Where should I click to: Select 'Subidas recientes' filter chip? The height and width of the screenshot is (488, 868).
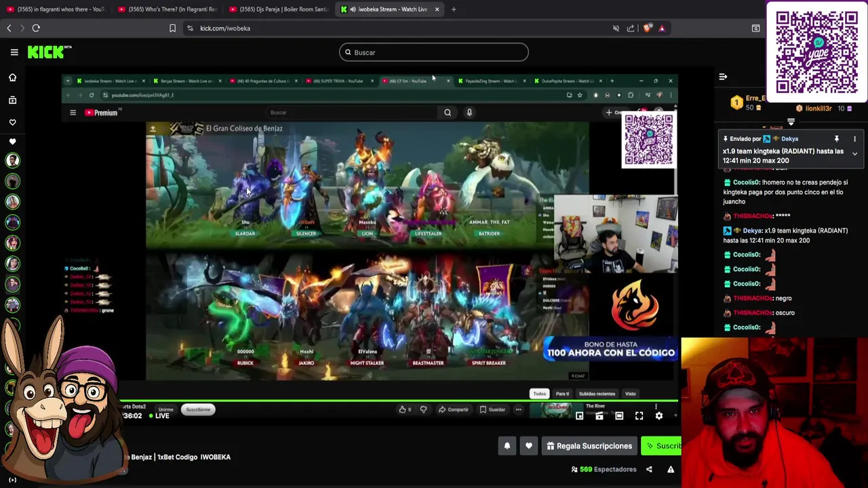(x=597, y=394)
